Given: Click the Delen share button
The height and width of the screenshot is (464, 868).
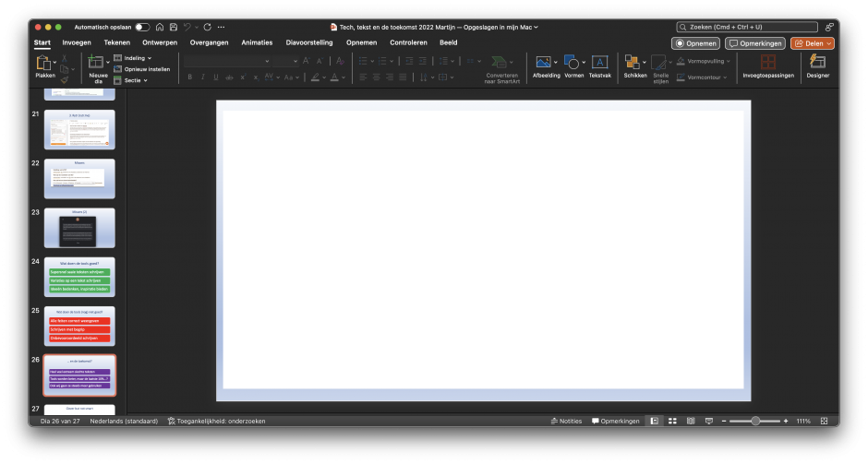Looking at the screenshot, I should 812,43.
